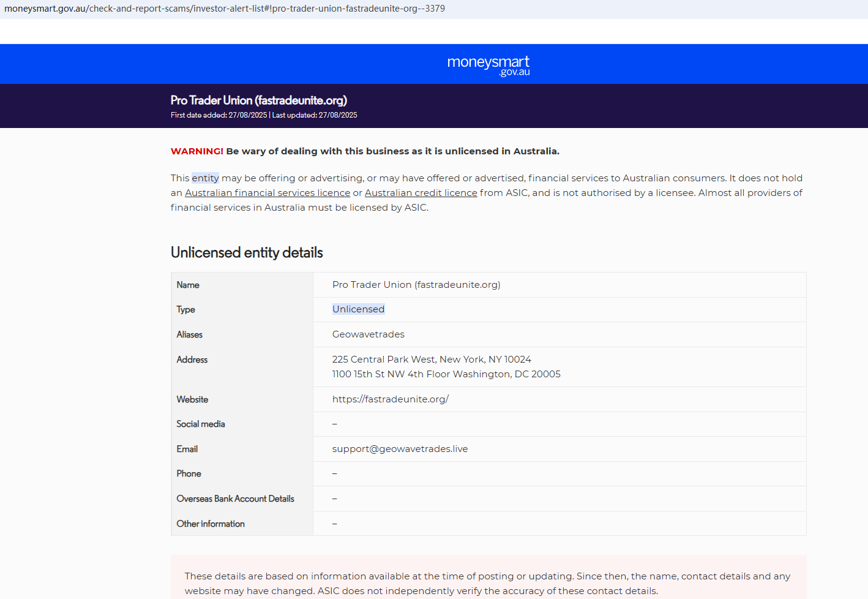
Task: Select the Aliases row label
Action: [x=190, y=334]
